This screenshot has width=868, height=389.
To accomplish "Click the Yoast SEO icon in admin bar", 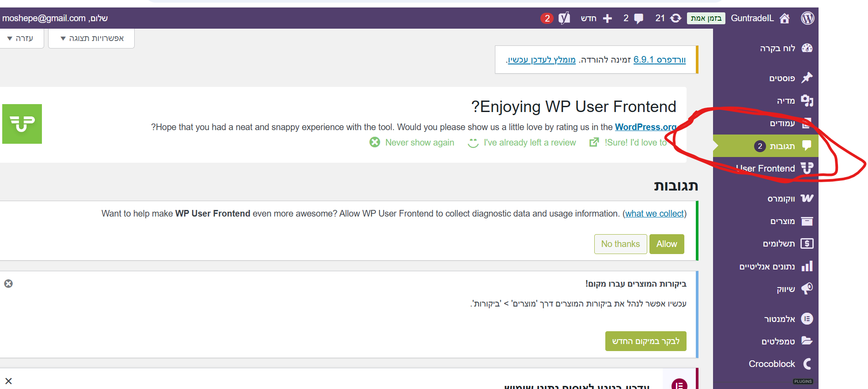I will 564,18.
